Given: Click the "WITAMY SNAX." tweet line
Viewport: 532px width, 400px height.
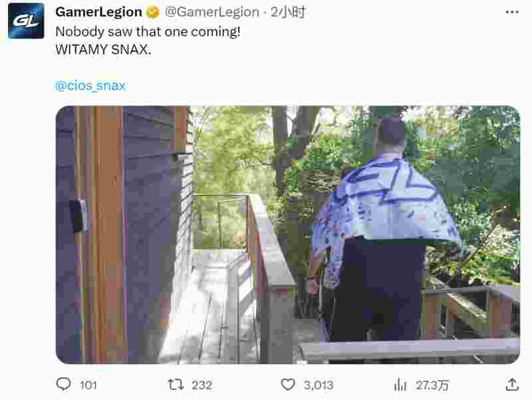Looking at the screenshot, I should click(103, 49).
